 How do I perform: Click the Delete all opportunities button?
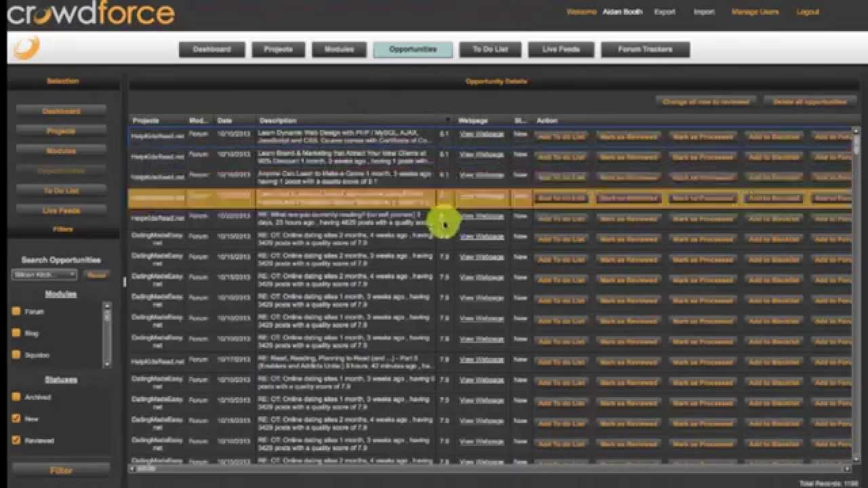pyautogui.click(x=810, y=102)
